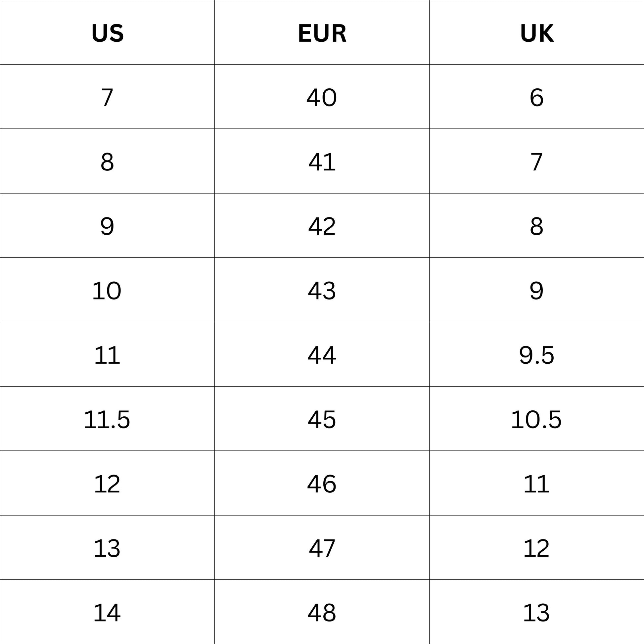Select the EUR size 44 cell
Image resolution: width=644 pixels, height=644 pixels.
pos(322,355)
